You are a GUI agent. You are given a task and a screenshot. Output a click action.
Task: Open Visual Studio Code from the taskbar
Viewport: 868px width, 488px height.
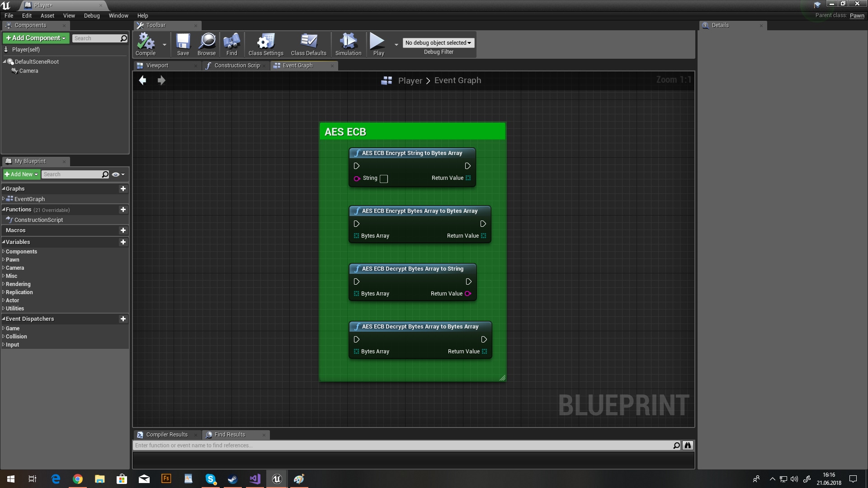(255, 479)
